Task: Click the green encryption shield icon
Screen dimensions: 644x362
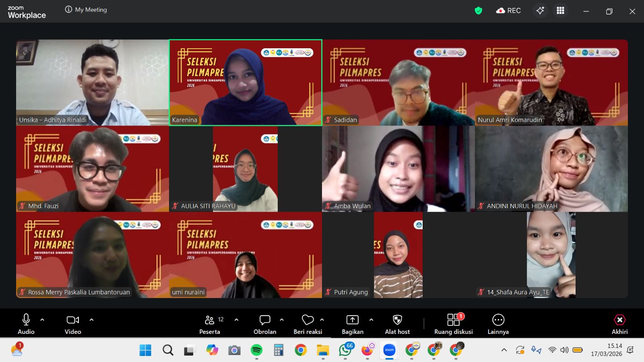Action: pos(479,11)
